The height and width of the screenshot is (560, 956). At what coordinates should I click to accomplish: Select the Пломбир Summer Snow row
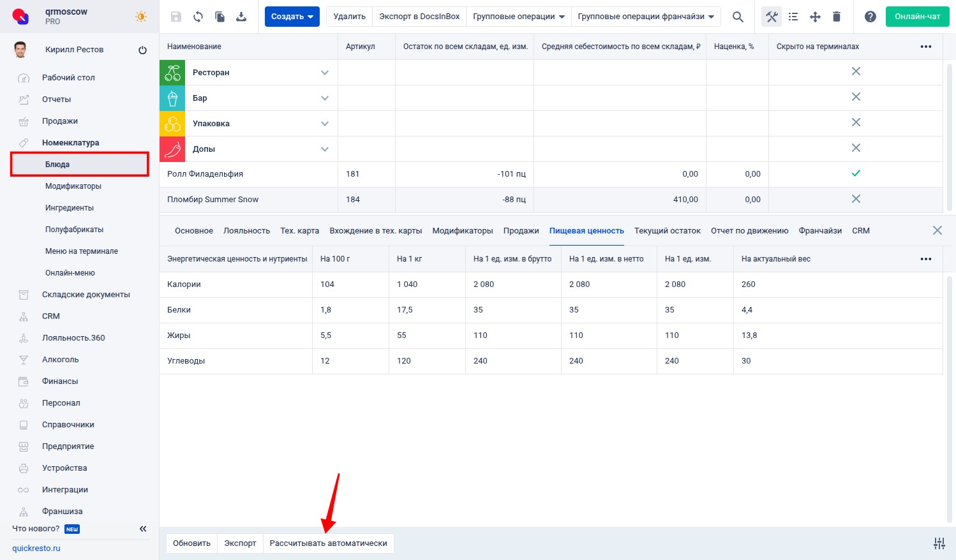[x=551, y=200]
